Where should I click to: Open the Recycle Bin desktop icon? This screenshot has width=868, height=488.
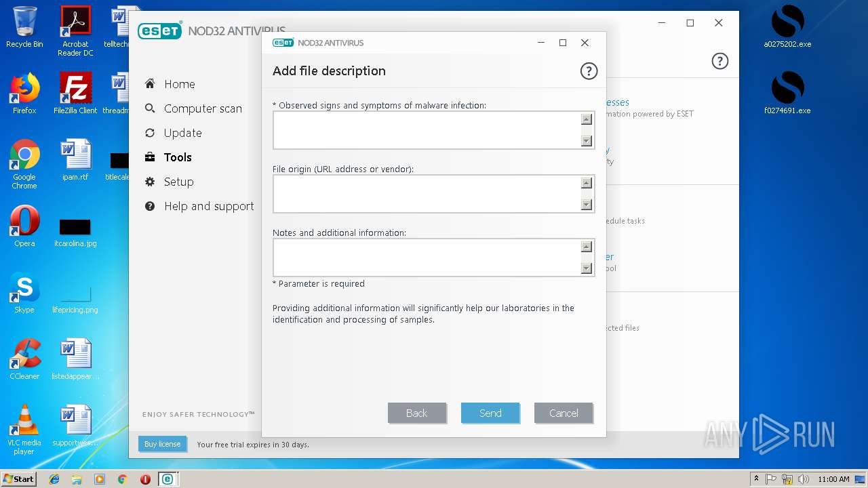[x=24, y=27]
